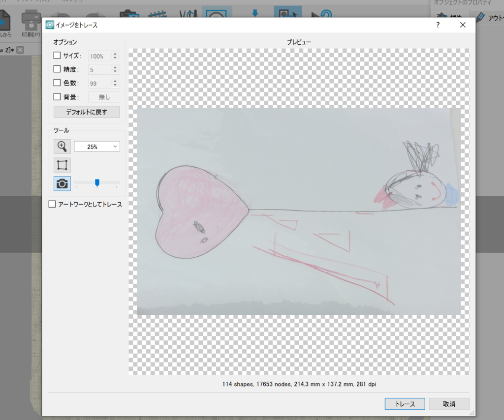The height and width of the screenshot is (420, 504).
Task: Click the 無し background color button
Action: click(104, 97)
